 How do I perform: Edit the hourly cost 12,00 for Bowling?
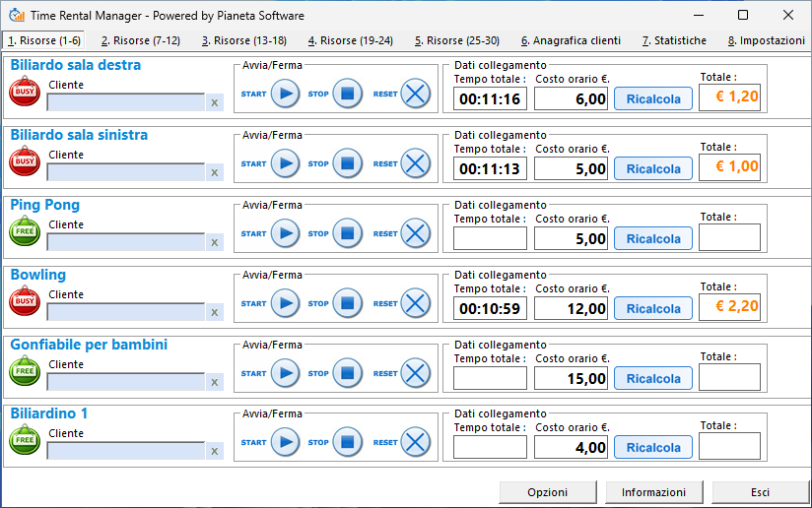coord(571,308)
